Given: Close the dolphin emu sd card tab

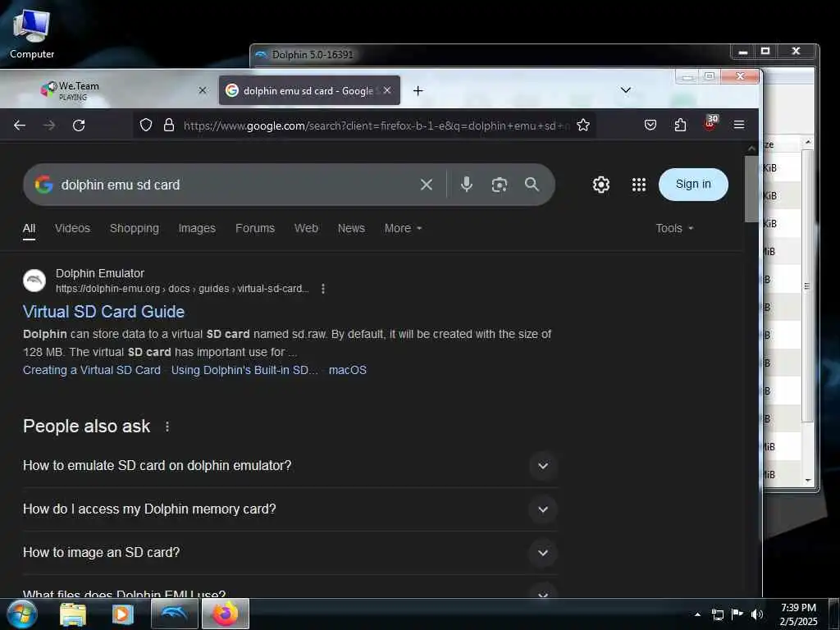Looking at the screenshot, I should point(387,90).
